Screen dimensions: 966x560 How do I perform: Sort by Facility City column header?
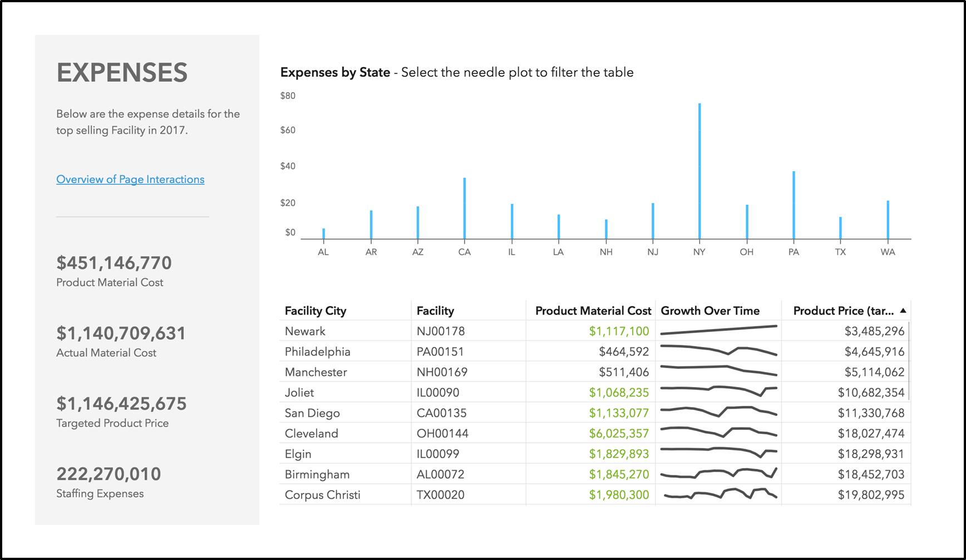[316, 310]
